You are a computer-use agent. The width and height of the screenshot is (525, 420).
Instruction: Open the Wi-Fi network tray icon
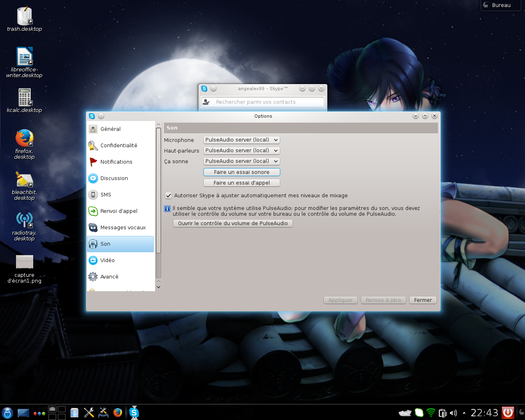coord(431,413)
